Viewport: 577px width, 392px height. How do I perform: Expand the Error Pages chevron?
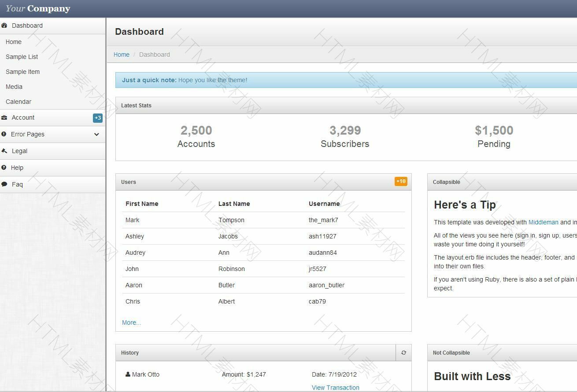[96, 134]
